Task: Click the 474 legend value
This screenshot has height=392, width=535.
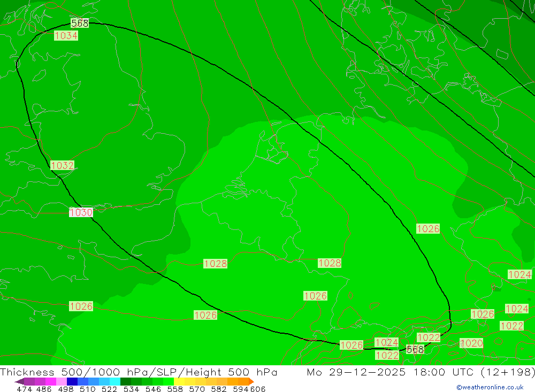Action: (24, 389)
